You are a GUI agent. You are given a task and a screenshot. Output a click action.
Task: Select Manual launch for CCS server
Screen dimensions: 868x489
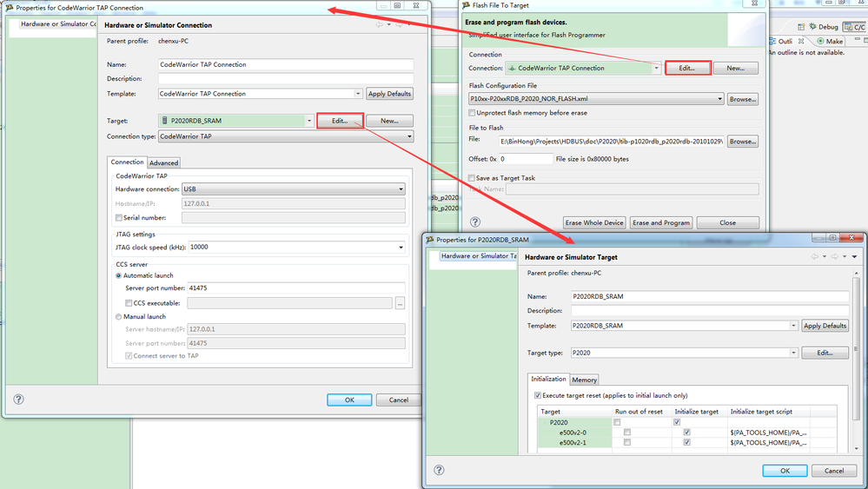pyautogui.click(x=118, y=316)
